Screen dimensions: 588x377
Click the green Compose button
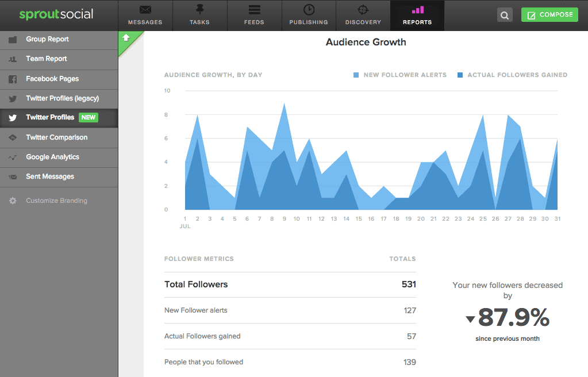549,14
